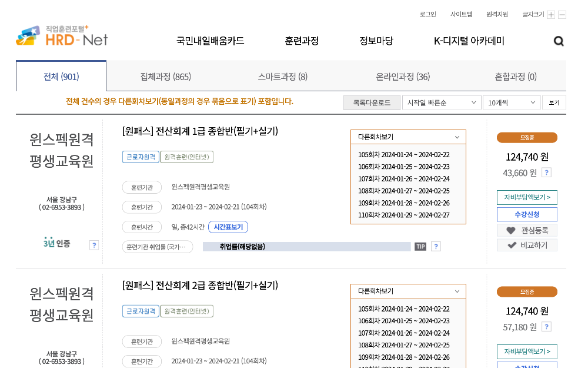
Task: Click 3년 인증 certification badge
Action: tap(56, 243)
